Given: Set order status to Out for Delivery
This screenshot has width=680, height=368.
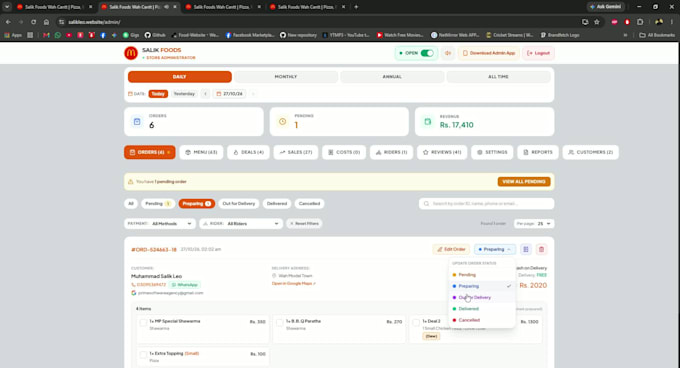Looking at the screenshot, I should click(482, 297).
